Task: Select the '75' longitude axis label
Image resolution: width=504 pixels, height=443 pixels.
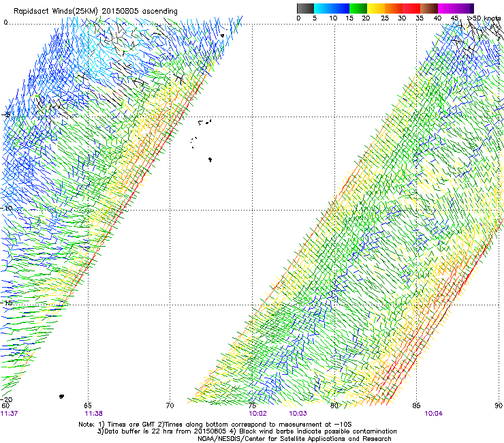Action: coord(253,406)
